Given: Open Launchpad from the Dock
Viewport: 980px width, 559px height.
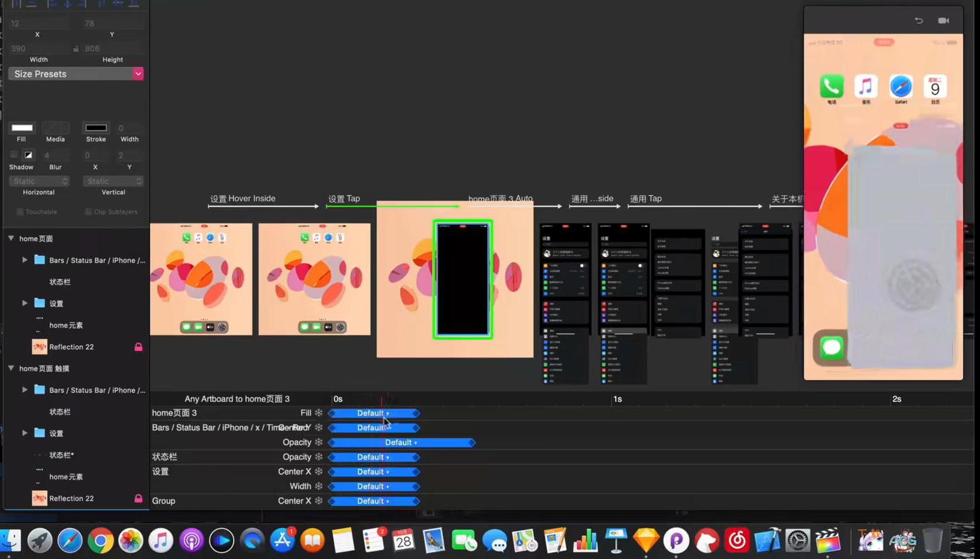Looking at the screenshot, I should [x=40, y=540].
